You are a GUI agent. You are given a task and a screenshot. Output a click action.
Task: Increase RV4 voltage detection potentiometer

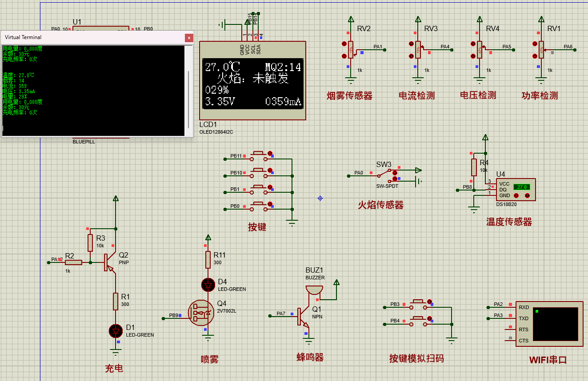[473, 44]
